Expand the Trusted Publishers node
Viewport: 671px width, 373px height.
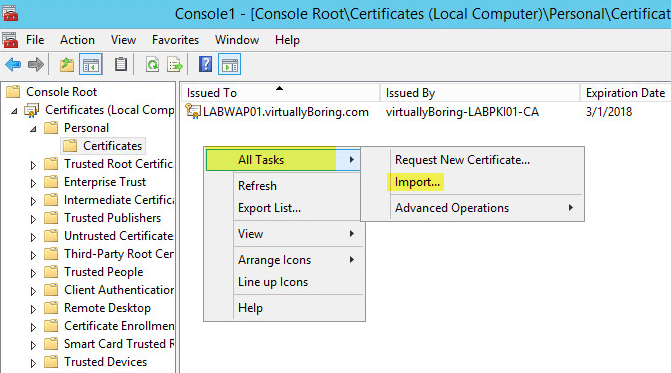33,219
